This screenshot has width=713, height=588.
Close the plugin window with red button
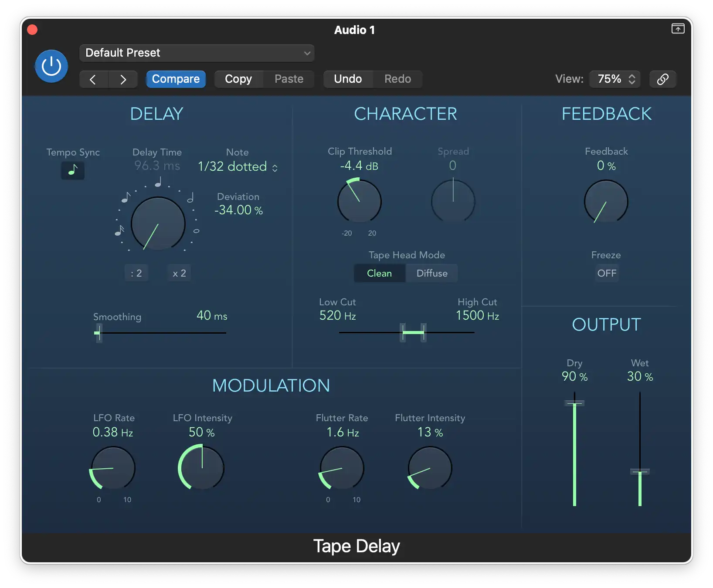32,30
